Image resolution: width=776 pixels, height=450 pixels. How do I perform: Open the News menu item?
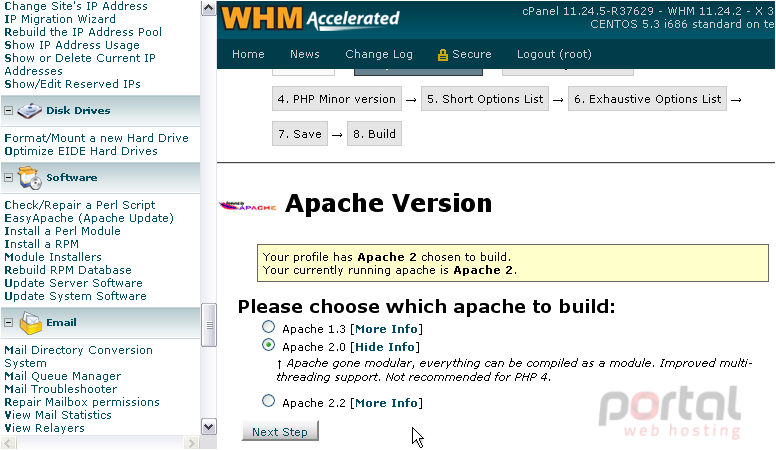tap(305, 54)
